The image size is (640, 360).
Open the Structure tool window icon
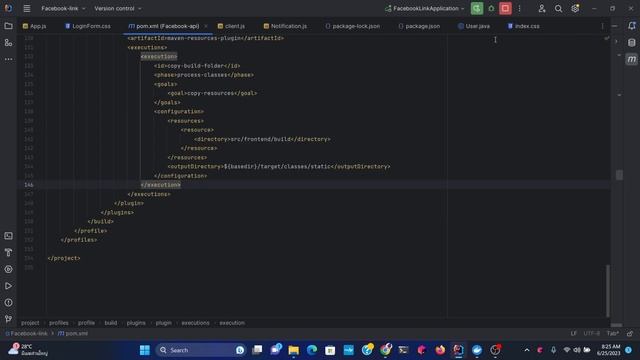click(8, 43)
